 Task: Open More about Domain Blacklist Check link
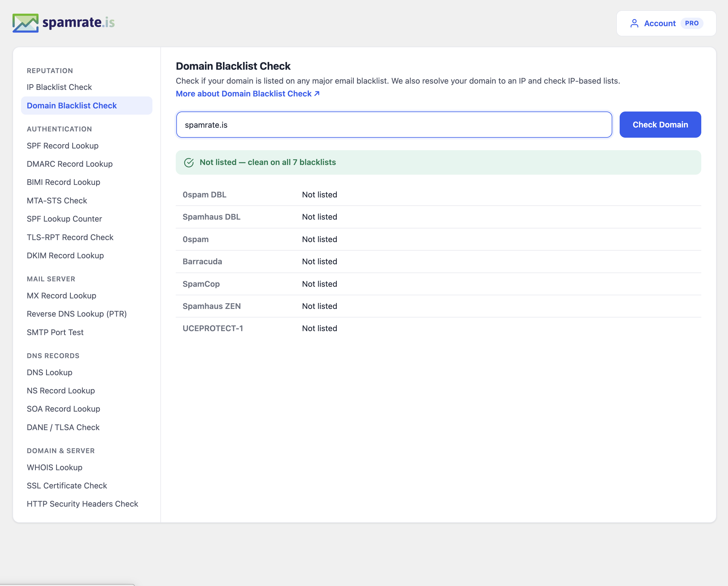click(247, 94)
